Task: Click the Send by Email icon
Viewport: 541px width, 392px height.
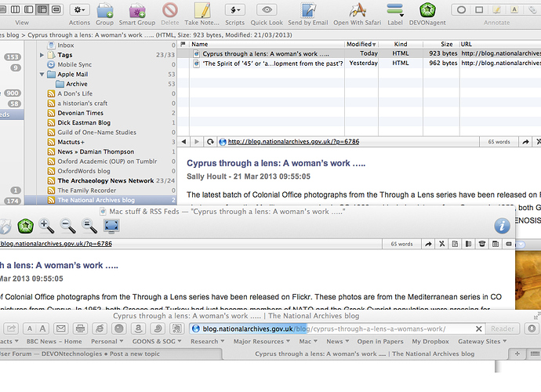Action: pos(308,10)
